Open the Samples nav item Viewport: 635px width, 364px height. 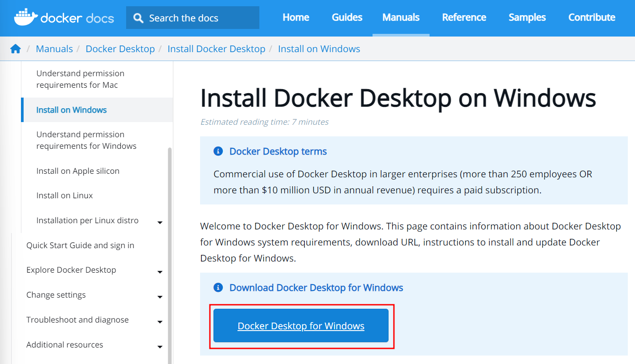pos(527,17)
